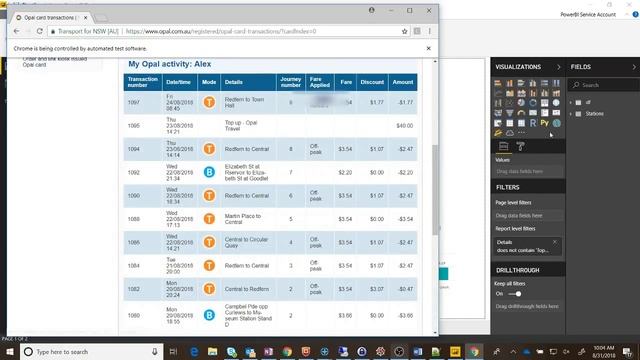
Task: Select the 100% stacked column chart visual
Action: pyautogui.click(x=556, y=83)
